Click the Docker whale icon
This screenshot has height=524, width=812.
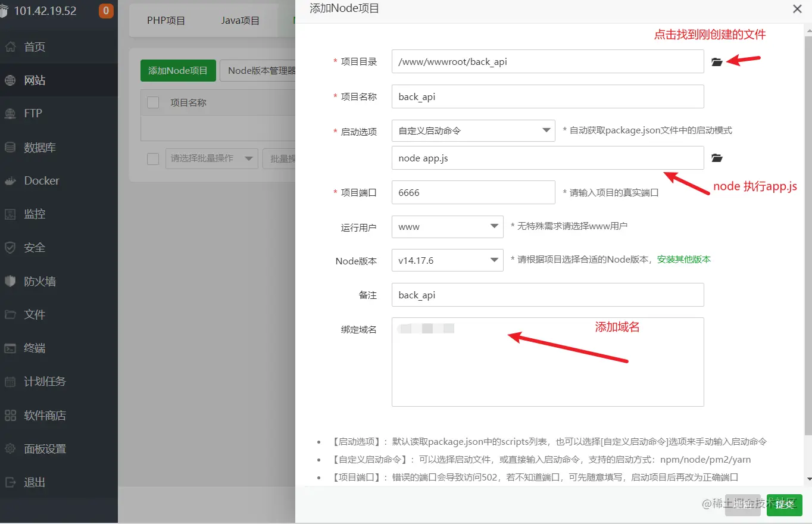point(10,180)
